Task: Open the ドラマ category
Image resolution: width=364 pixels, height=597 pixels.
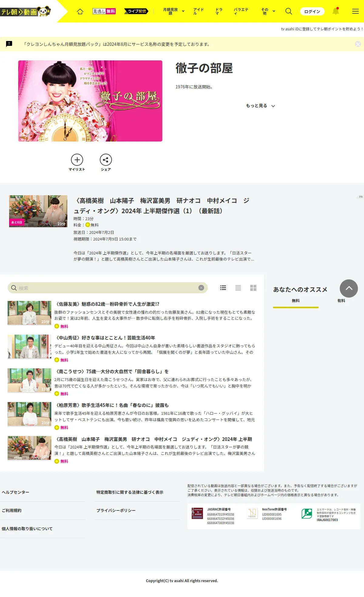Action: click(x=219, y=11)
